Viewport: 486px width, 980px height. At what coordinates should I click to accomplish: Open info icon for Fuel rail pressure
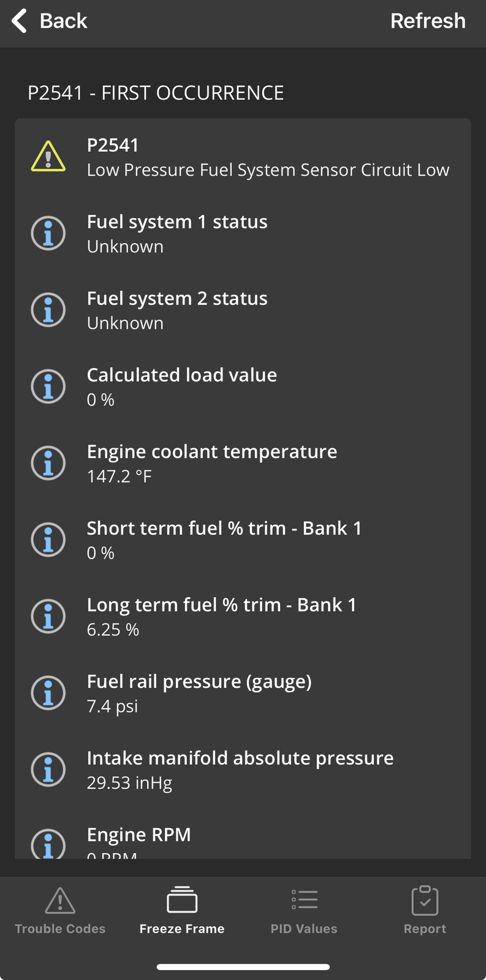pyautogui.click(x=48, y=693)
